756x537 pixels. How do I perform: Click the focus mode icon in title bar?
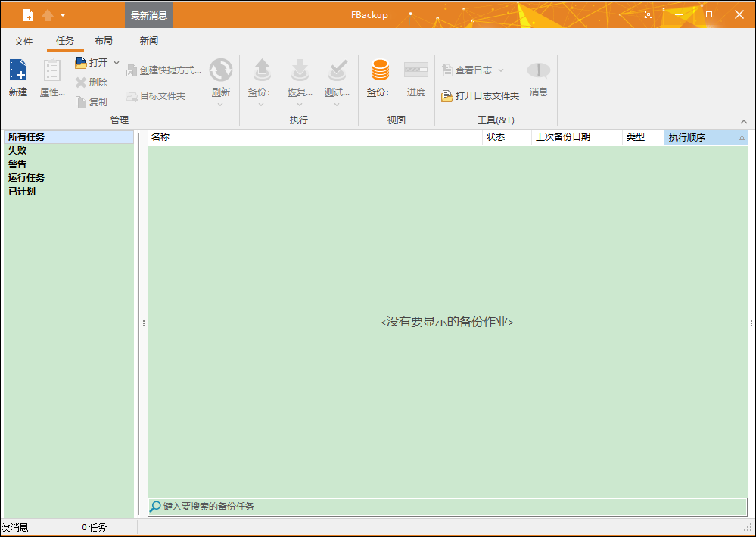pyautogui.click(x=649, y=14)
